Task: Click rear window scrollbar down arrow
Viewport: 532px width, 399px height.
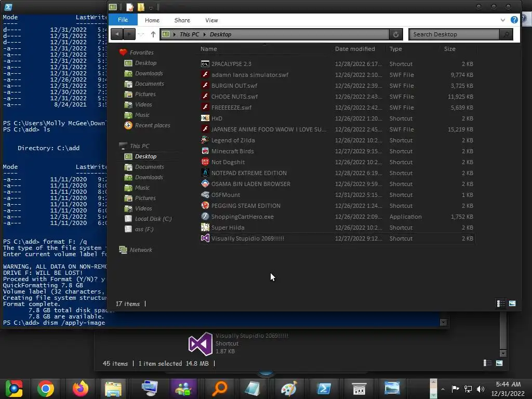Action: pyautogui.click(x=503, y=353)
